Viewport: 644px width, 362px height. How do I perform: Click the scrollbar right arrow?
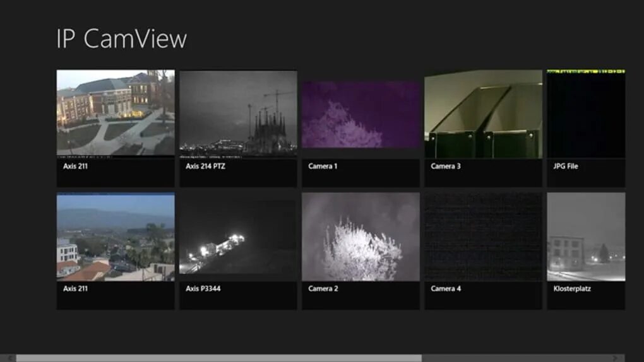click(x=615, y=358)
